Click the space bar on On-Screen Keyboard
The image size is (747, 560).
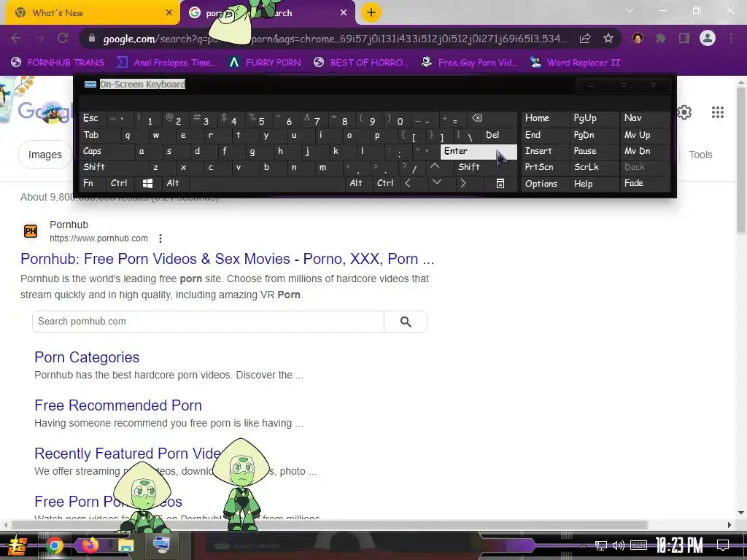268,183
